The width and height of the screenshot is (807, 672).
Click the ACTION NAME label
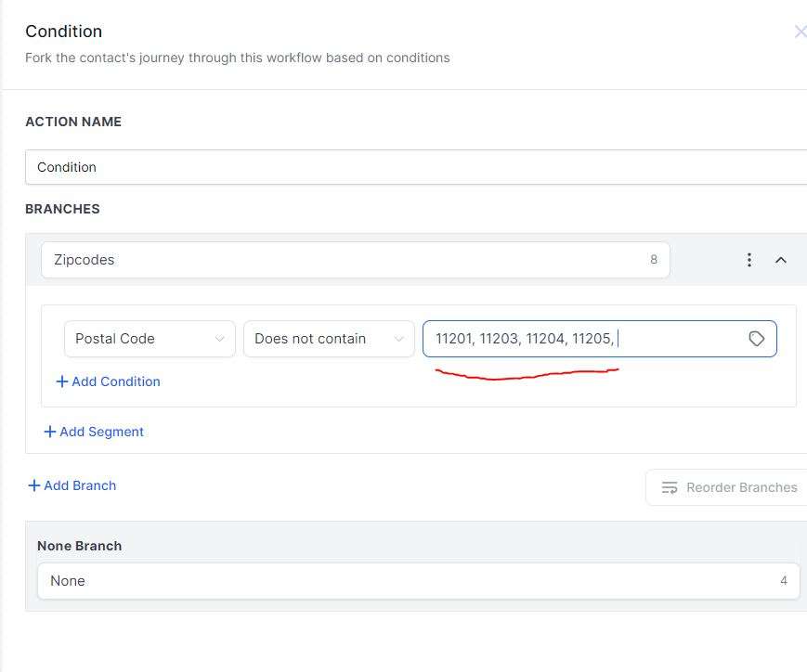point(72,122)
